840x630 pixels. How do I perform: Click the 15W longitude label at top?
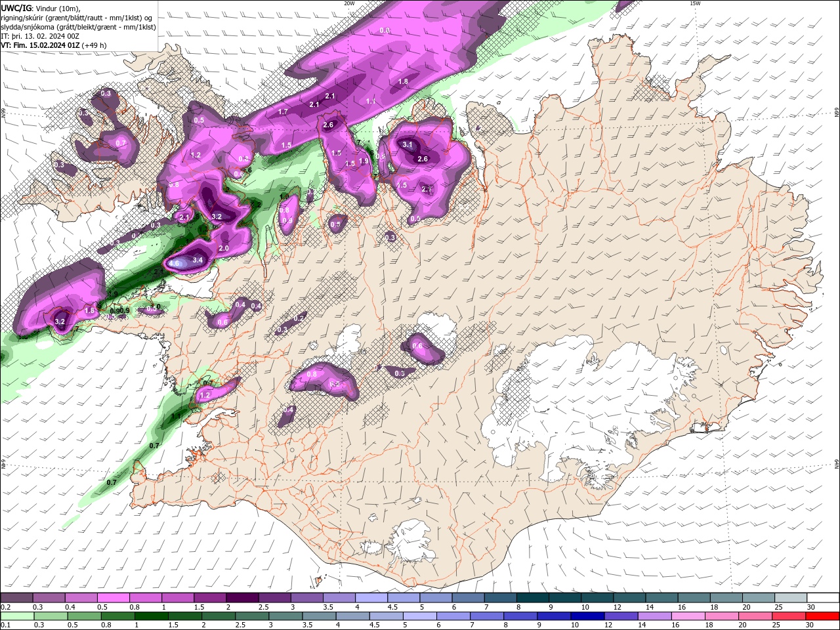click(696, 3)
